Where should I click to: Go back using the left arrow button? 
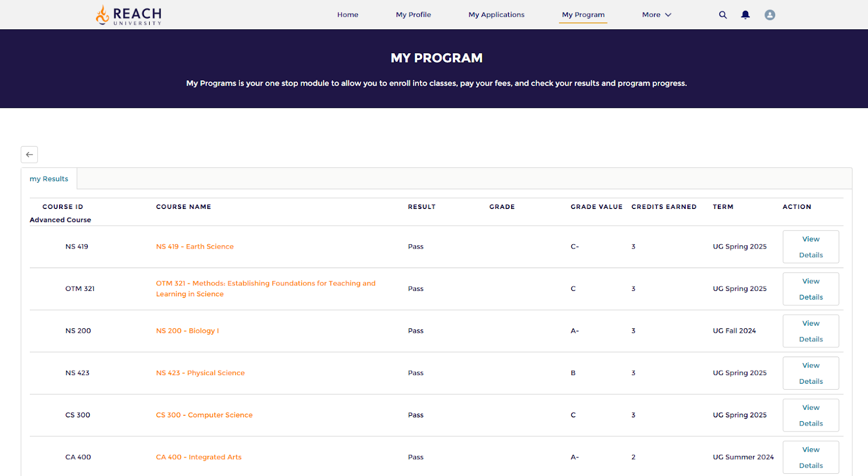click(x=29, y=155)
